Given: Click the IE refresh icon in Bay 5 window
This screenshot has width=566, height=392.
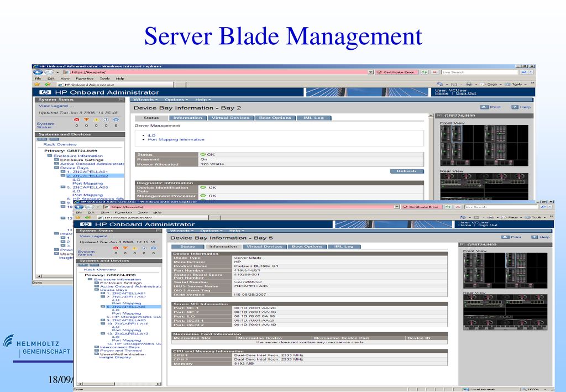Looking at the screenshot, I should [448, 207].
